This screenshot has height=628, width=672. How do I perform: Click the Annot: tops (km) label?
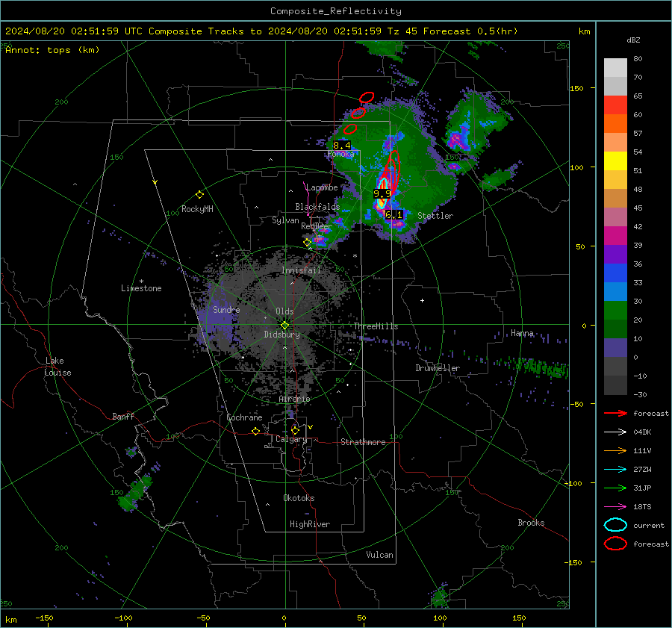52,50
